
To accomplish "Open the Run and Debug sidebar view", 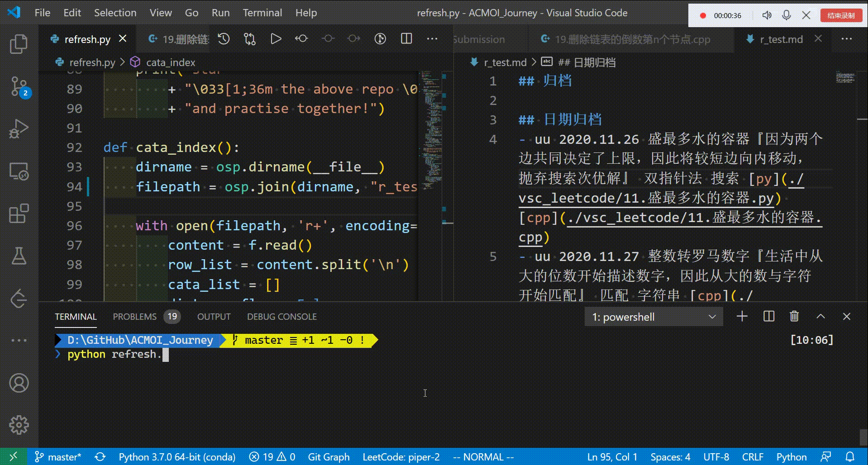I will (x=19, y=129).
